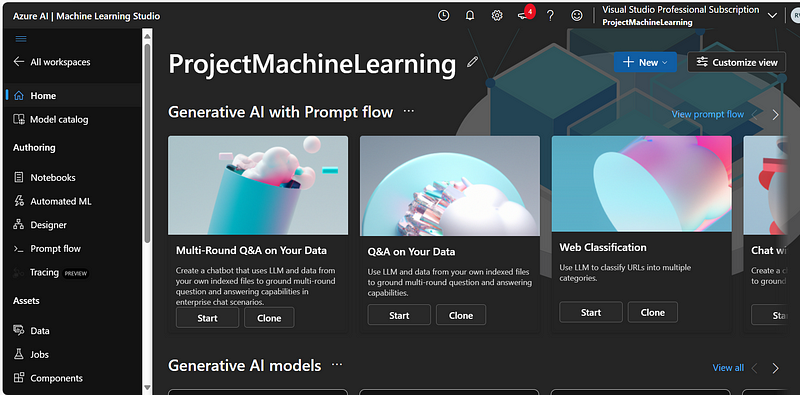Click the Data icon under Assets
Image resolution: width=800 pixels, height=395 pixels.
point(19,330)
